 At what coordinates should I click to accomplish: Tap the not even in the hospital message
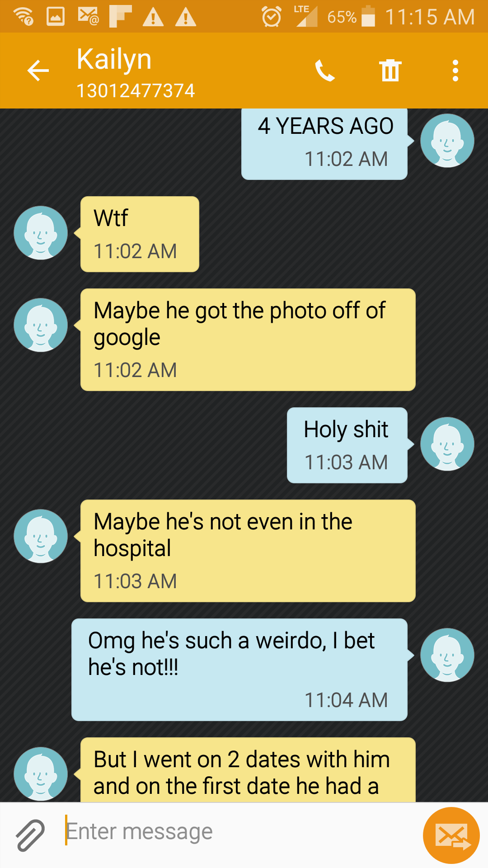click(248, 551)
